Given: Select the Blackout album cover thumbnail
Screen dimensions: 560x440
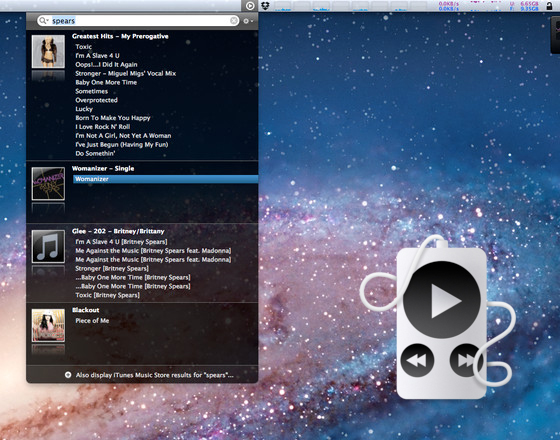Looking at the screenshot, I should click(48, 325).
